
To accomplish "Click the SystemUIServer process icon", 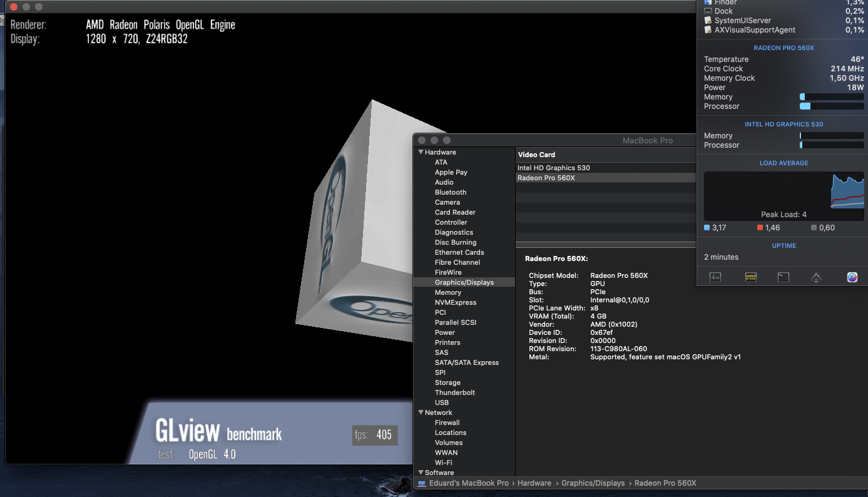I will coord(708,21).
